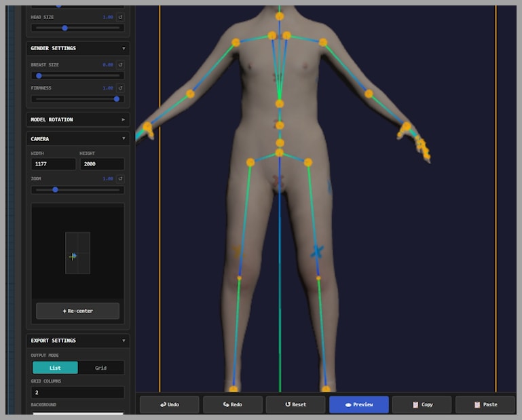
Task: Collapse the Export Settings section
Action: point(123,341)
